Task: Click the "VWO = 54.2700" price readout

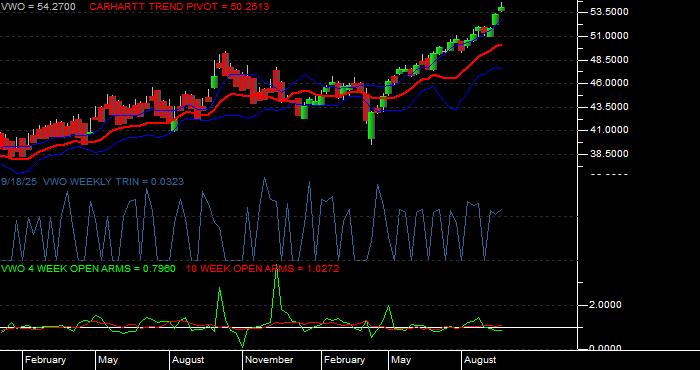Action: pyautogui.click(x=38, y=7)
